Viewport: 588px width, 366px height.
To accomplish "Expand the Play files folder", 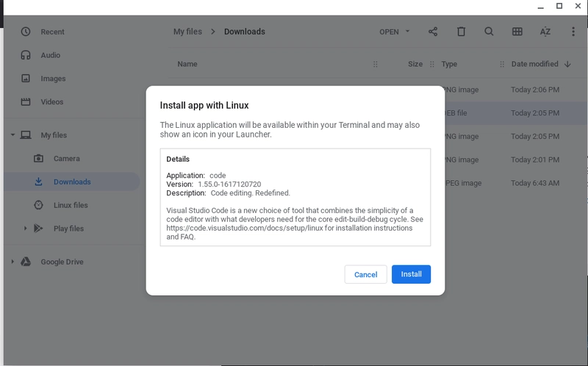I will coord(26,229).
